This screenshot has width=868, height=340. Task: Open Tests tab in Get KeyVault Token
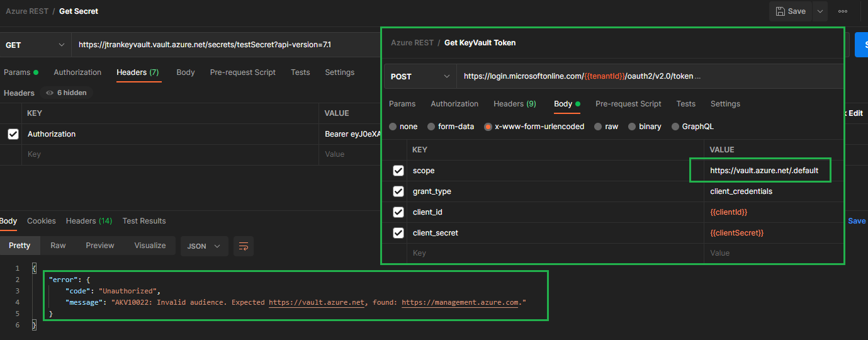[686, 104]
